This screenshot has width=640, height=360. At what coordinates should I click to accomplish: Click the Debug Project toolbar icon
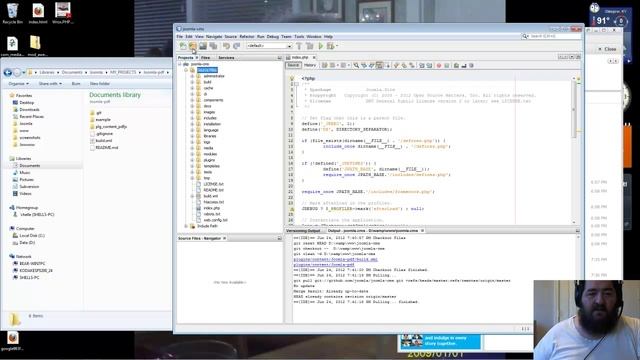coord(330,46)
